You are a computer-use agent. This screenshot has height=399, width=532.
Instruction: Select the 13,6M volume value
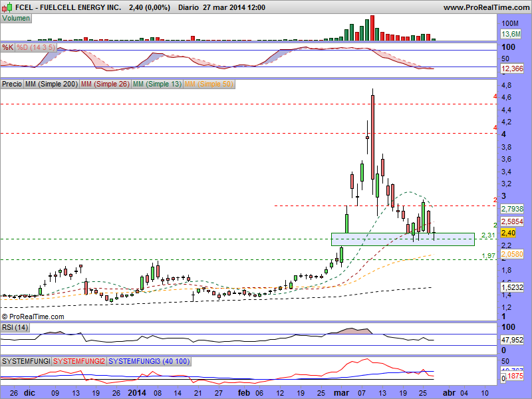point(511,34)
